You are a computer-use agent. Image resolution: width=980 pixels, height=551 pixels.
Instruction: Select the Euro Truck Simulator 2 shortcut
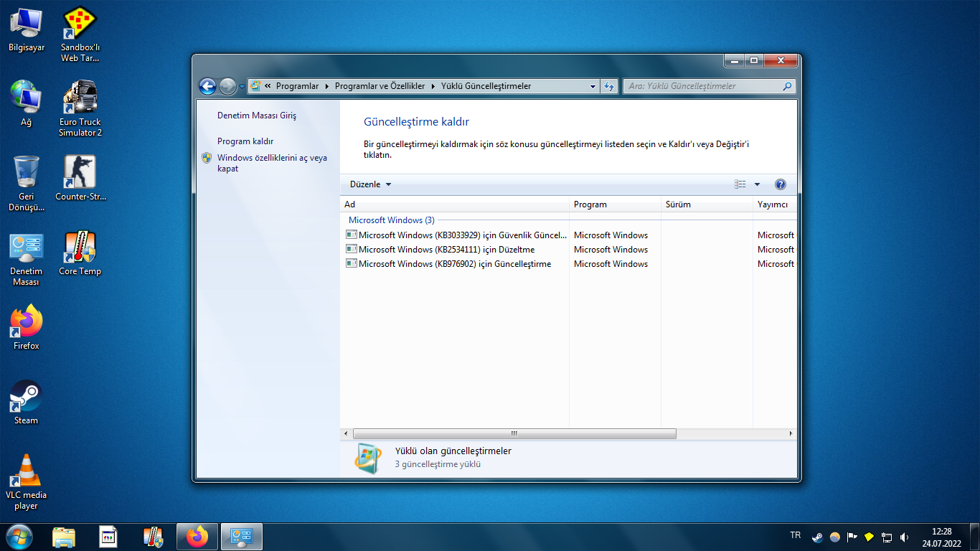pos(80,108)
